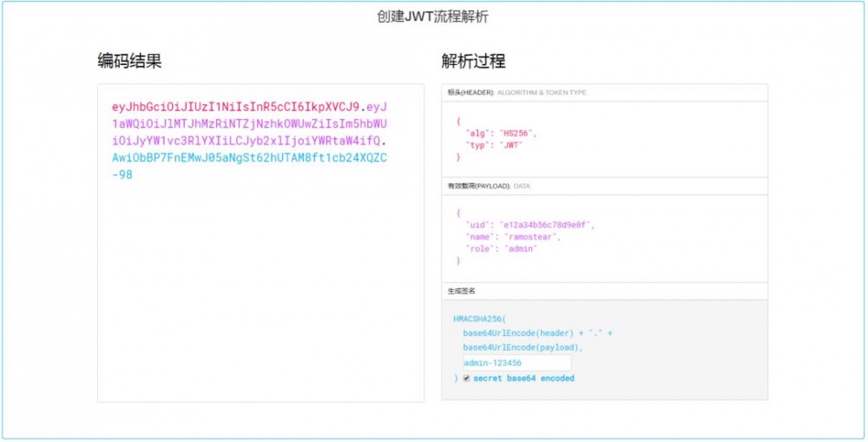Click the HMACSHA256( text
This screenshot has width=868, height=442.
(x=479, y=319)
